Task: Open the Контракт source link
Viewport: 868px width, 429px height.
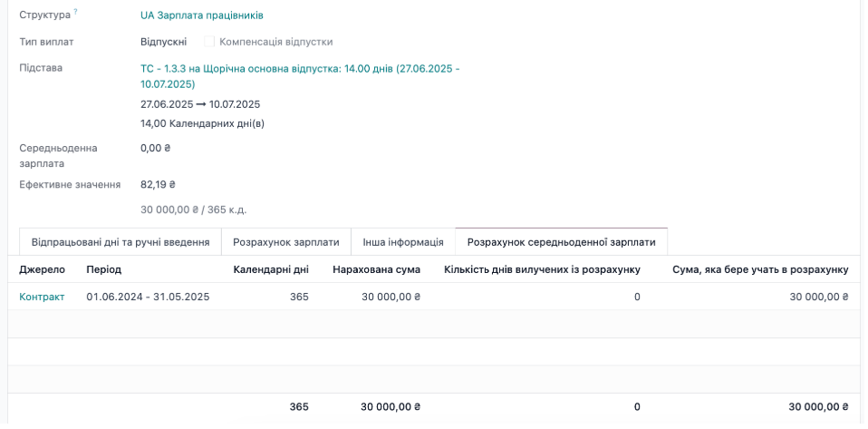Action: coord(42,297)
